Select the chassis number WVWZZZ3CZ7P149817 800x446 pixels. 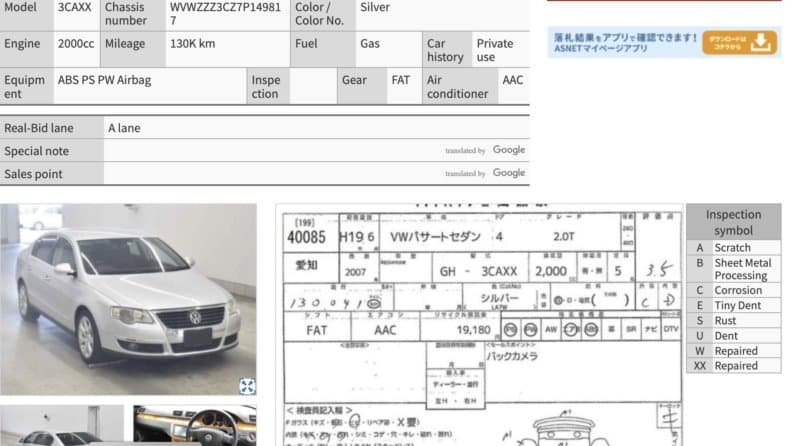point(225,14)
